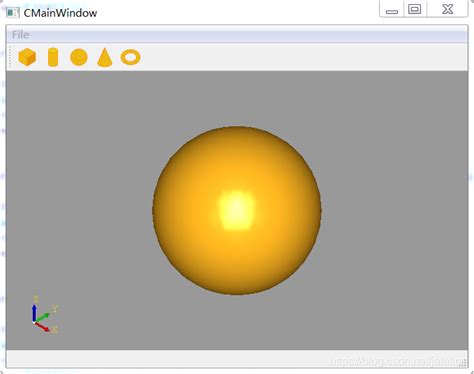
Task: Close the CMainWindow window
Action: (448, 9)
